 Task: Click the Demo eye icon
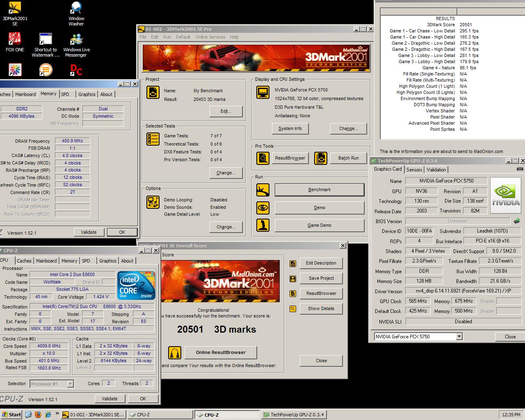pyautogui.click(x=262, y=208)
